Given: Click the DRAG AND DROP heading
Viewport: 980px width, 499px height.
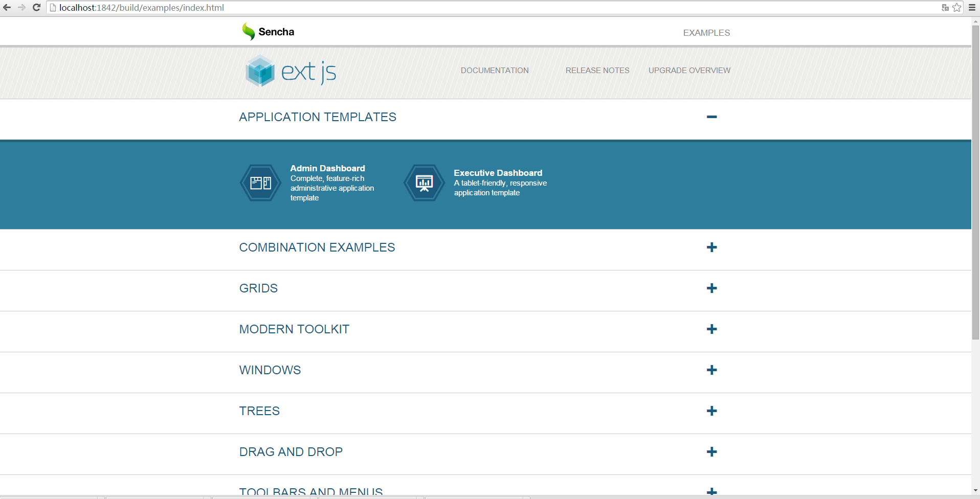Looking at the screenshot, I should pos(291,452).
